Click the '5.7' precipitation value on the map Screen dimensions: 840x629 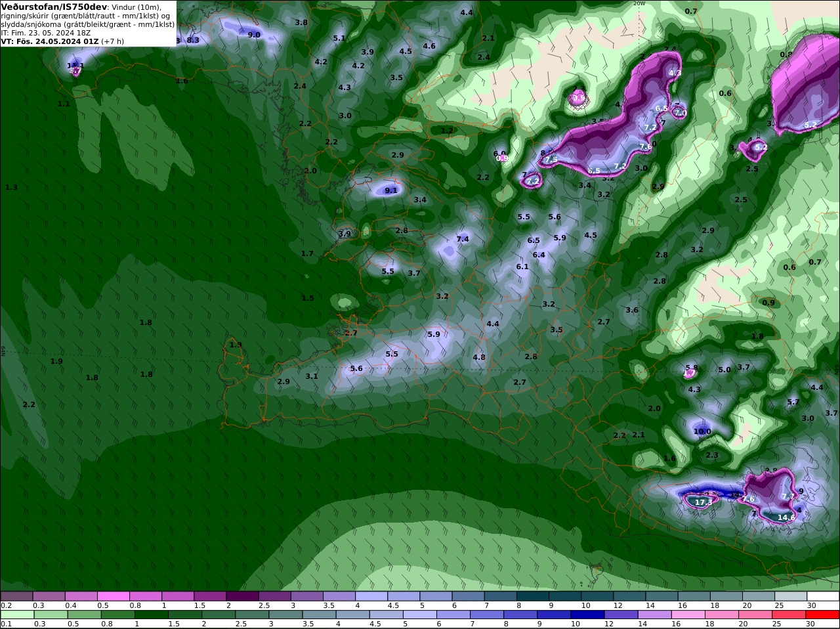tap(793, 402)
